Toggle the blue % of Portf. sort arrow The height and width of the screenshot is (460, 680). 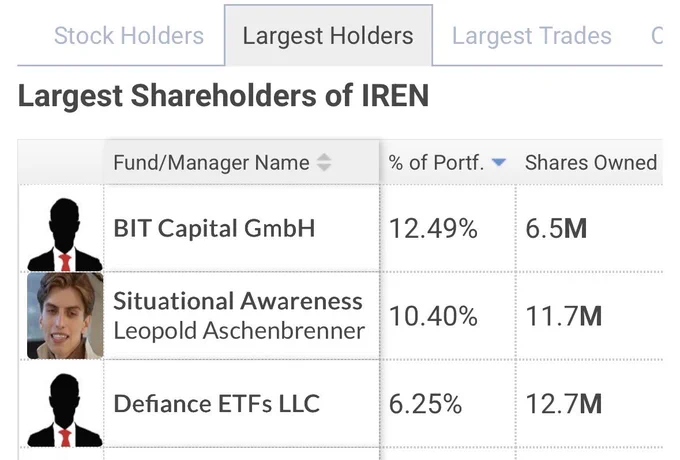point(499,163)
